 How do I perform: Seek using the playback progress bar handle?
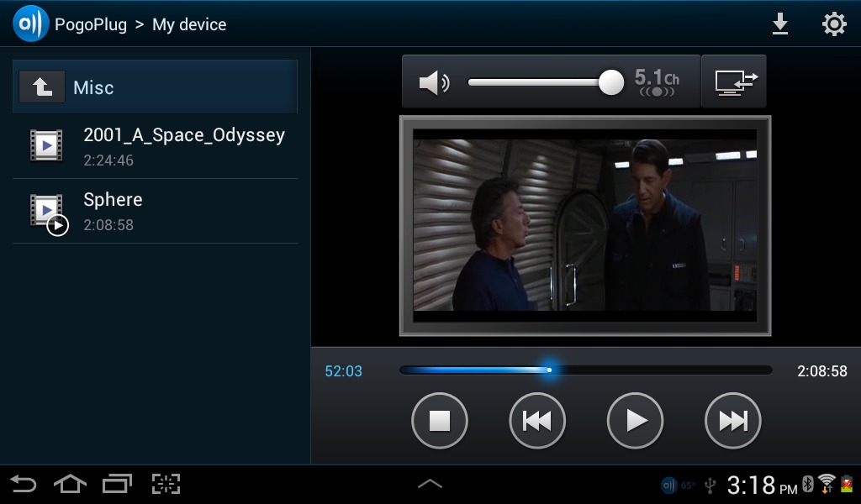coord(549,370)
